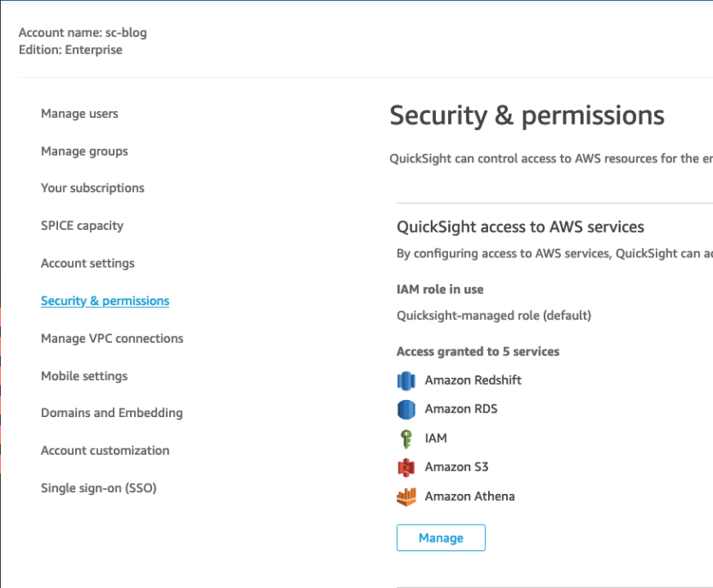Image resolution: width=713 pixels, height=588 pixels.
Task: Open Mobile settings section
Action: [84, 375]
